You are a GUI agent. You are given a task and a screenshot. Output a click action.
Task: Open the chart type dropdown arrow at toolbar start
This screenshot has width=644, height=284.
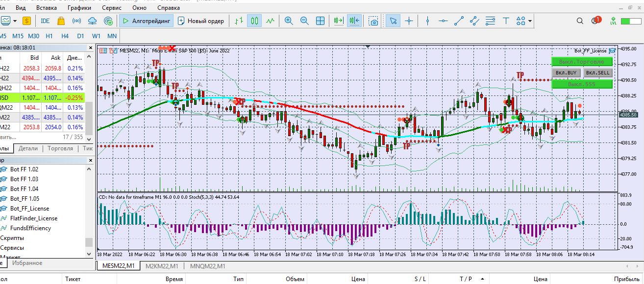(x=16, y=21)
